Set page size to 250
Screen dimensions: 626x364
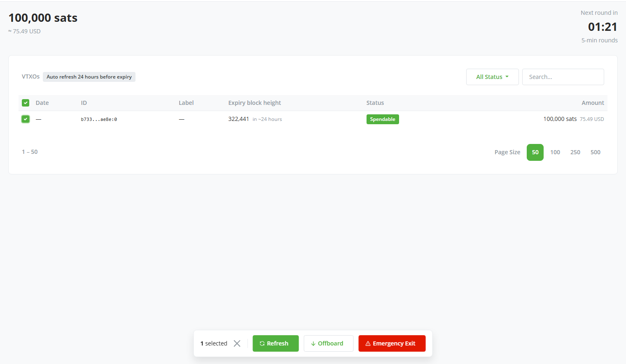point(575,152)
